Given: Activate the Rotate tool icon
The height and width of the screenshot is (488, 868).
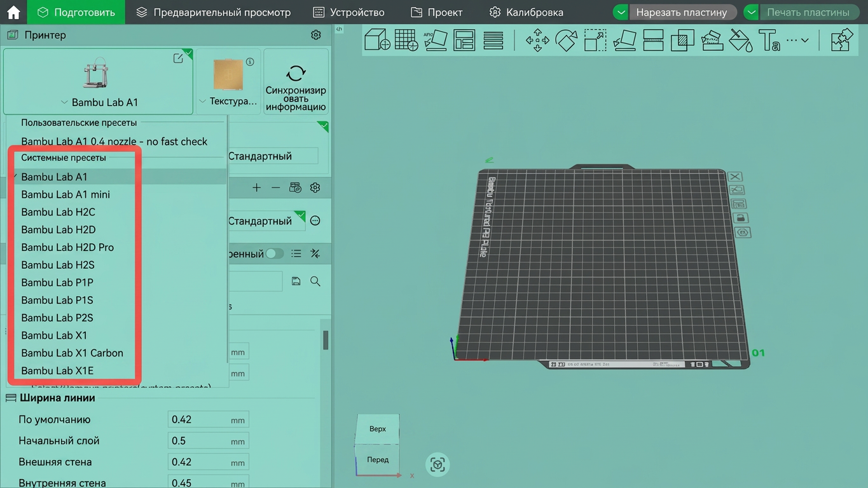Looking at the screenshot, I should [566, 40].
